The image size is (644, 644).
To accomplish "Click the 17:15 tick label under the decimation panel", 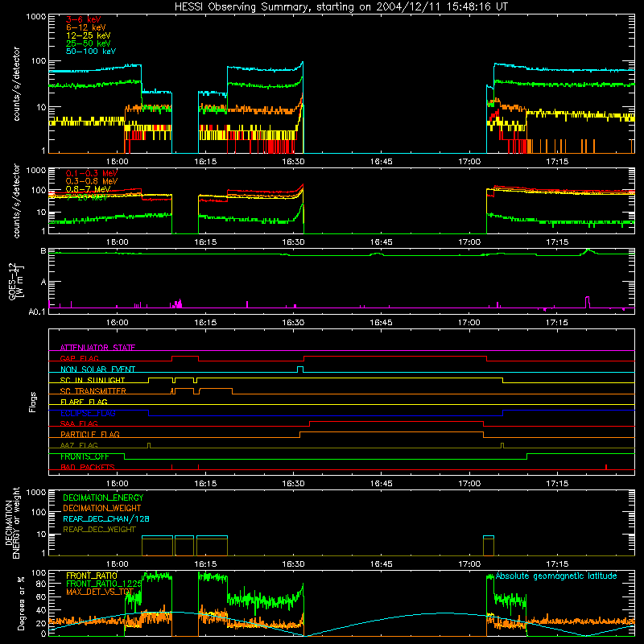I will pyautogui.click(x=557, y=564).
